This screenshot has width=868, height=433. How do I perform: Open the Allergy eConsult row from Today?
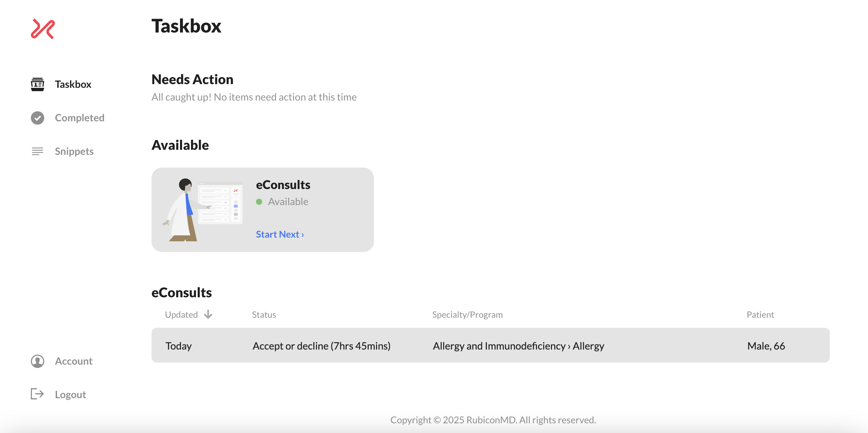490,346
